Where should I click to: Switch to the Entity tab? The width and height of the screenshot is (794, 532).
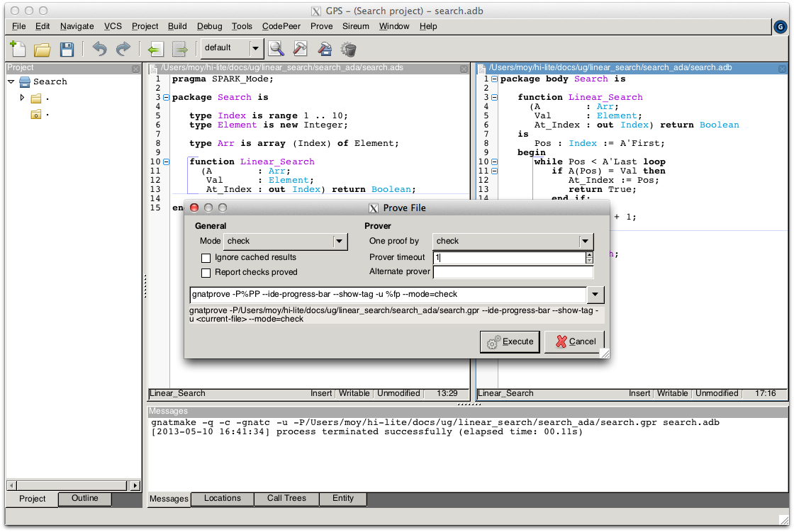coord(343,499)
